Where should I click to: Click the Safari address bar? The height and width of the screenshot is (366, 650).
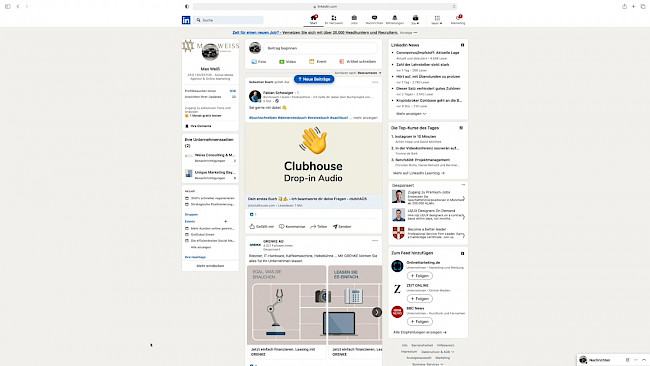point(325,6)
